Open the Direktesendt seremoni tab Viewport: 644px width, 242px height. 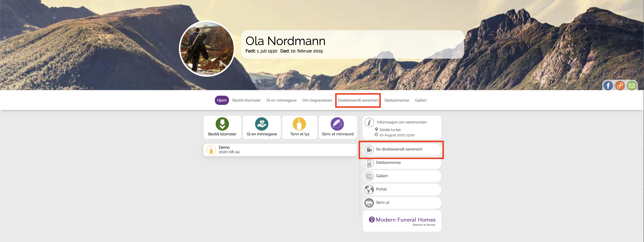click(x=358, y=100)
